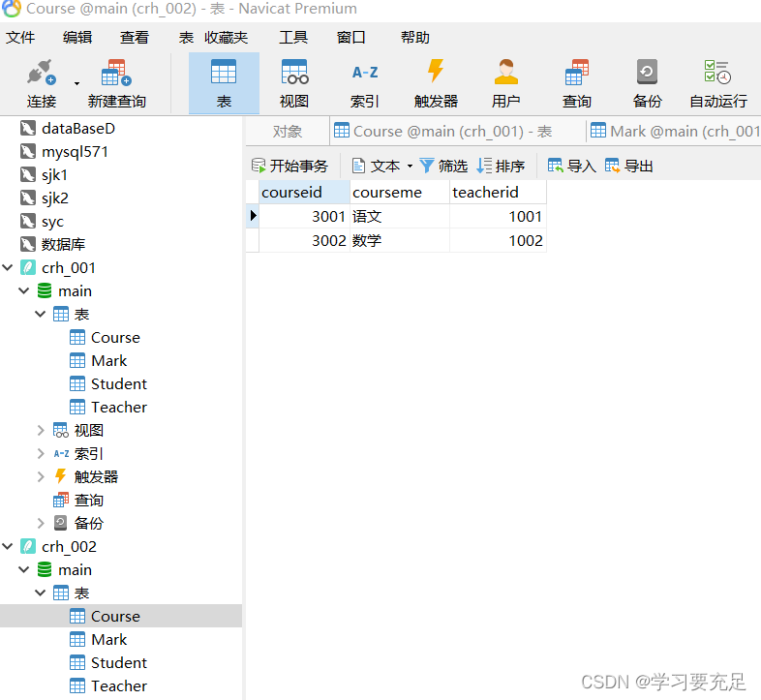Collapse the crh_001 connection node
The image size is (761, 700).
click(8, 267)
